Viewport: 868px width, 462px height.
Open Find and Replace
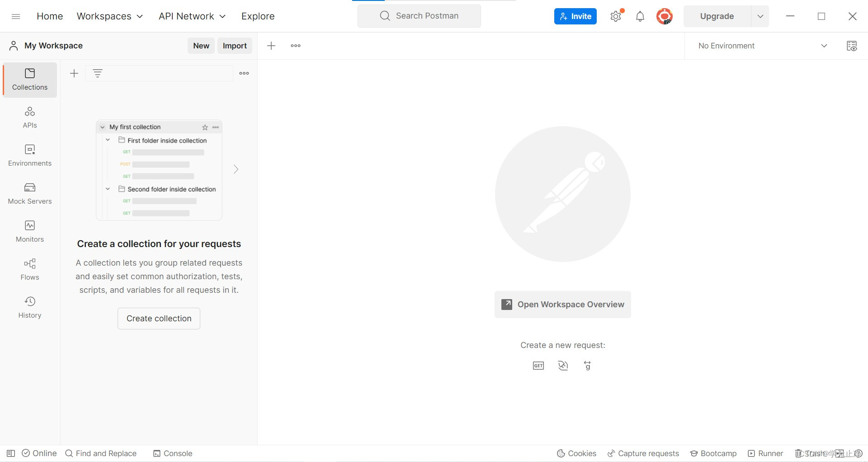click(x=101, y=453)
